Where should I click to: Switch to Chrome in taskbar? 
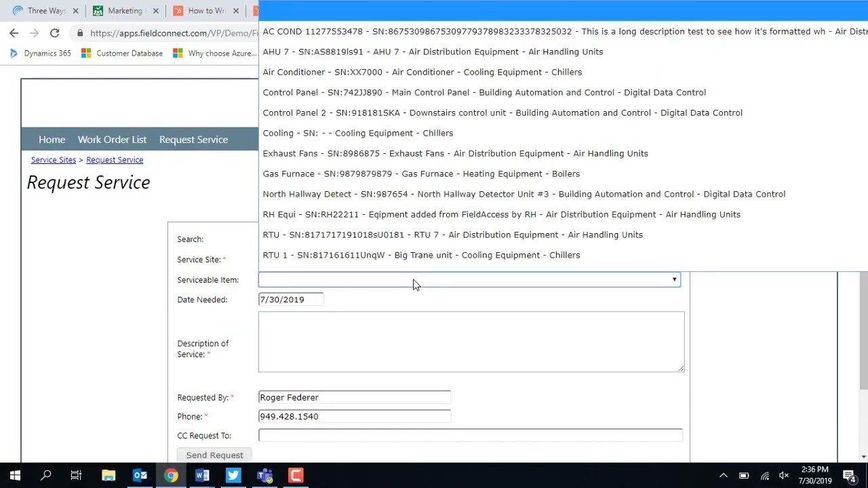[x=171, y=476]
